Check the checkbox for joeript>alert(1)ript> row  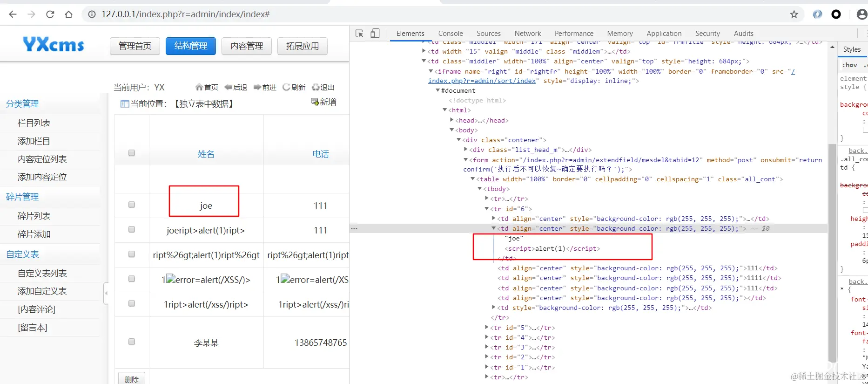132,229
